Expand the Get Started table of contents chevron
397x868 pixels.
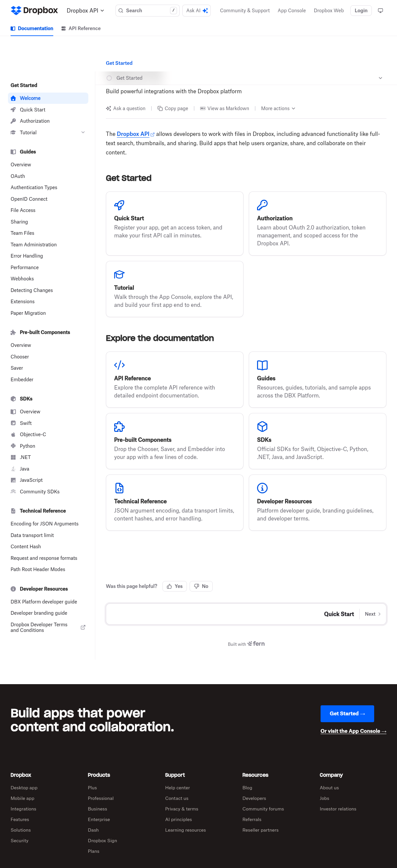(380, 78)
